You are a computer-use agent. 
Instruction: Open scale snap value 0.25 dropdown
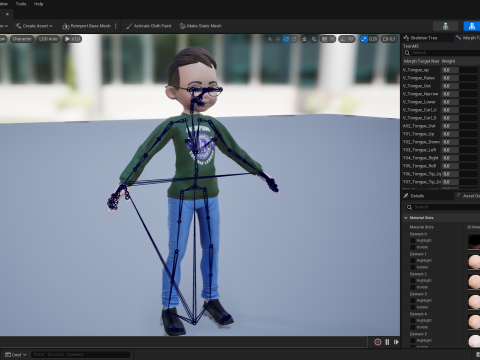373,39
